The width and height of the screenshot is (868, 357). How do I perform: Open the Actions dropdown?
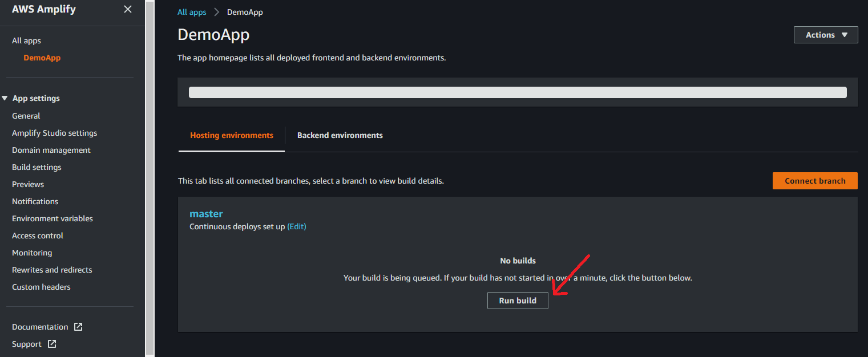pyautogui.click(x=826, y=35)
